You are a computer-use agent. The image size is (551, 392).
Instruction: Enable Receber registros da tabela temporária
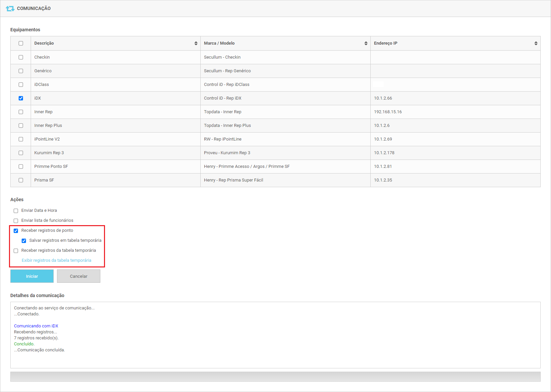(16, 251)
